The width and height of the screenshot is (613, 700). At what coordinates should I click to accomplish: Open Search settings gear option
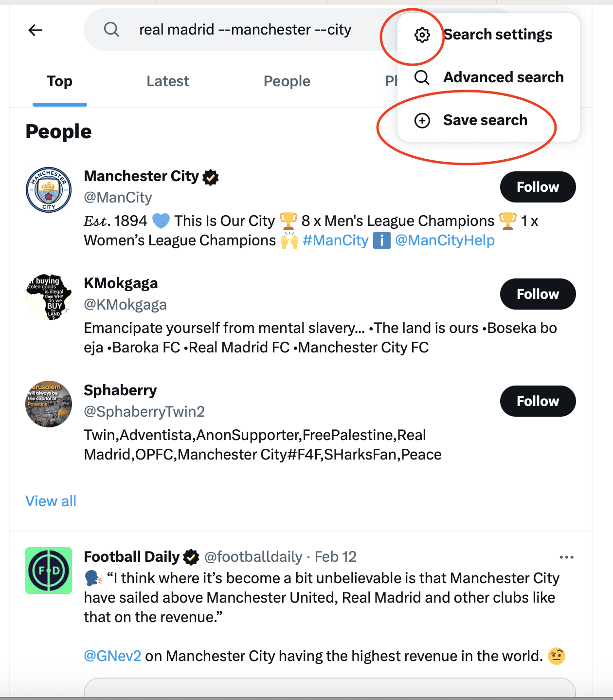pyautogui.click(x=422, y=35)
